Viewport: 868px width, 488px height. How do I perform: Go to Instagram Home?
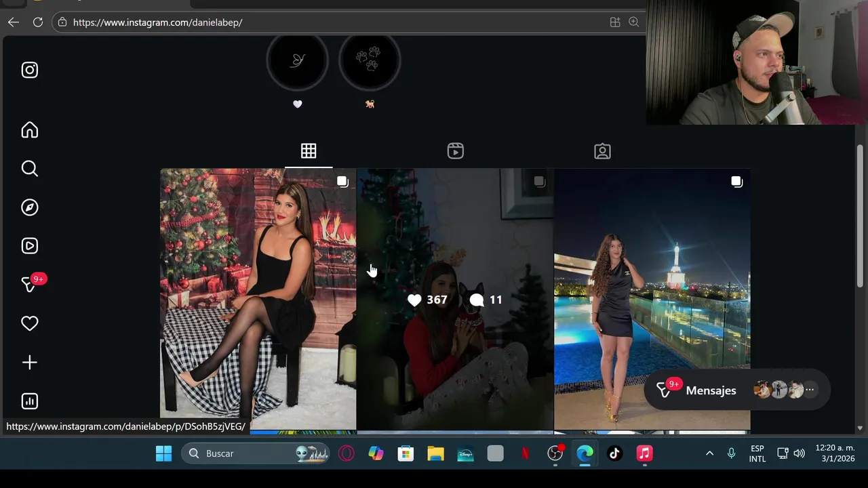(x=29, y=129)
